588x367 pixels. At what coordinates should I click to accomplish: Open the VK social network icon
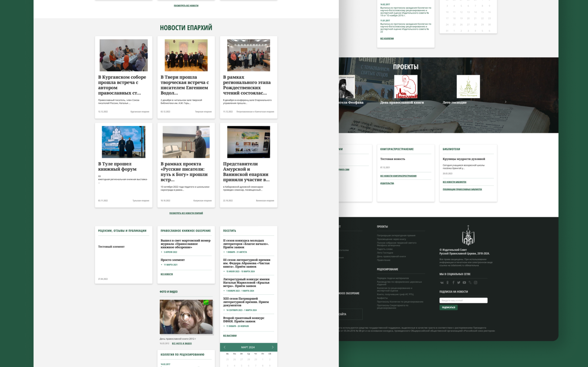(x=442, y=283)
